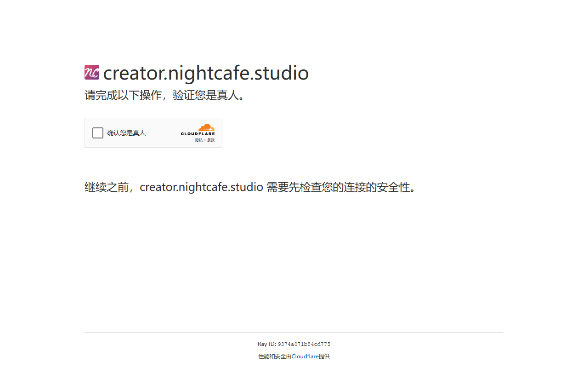Click the Cloudflare cloud logo
The height and width of the screenshot is (368, 588).
click(198, 130)
